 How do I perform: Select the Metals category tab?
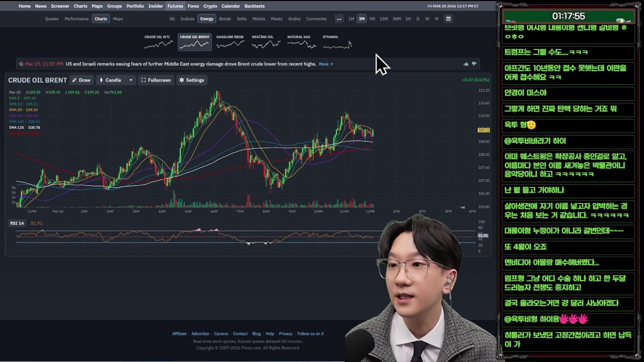click(259, 19)
